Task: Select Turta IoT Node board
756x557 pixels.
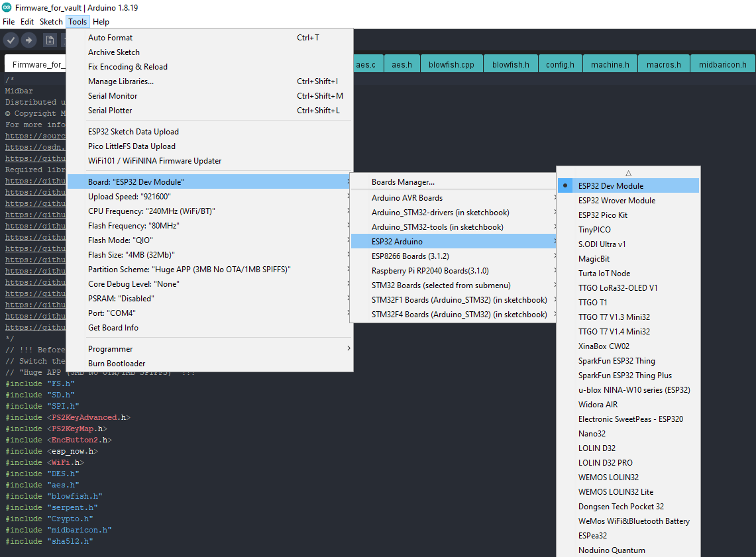Action: (628, 273)
